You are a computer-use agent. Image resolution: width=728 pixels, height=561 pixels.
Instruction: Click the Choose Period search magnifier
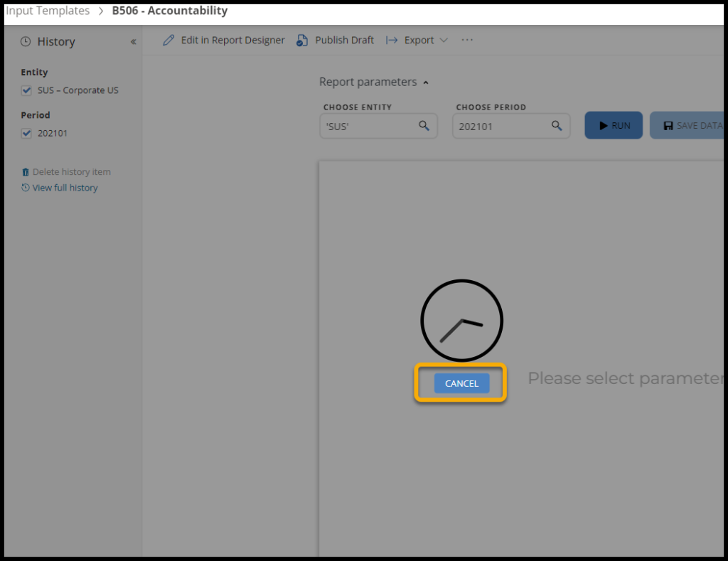(x=557, y=126)
